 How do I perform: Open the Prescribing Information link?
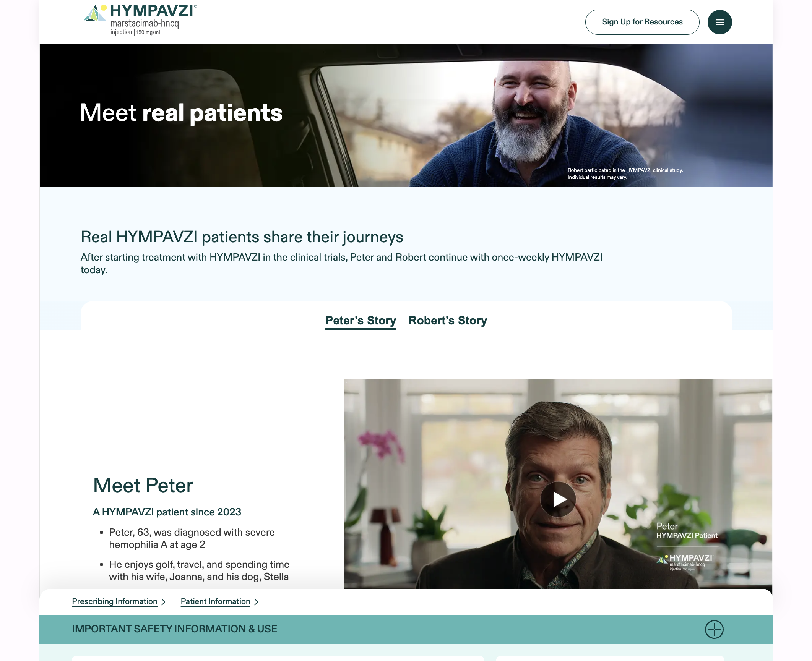[x=115, y=601]
